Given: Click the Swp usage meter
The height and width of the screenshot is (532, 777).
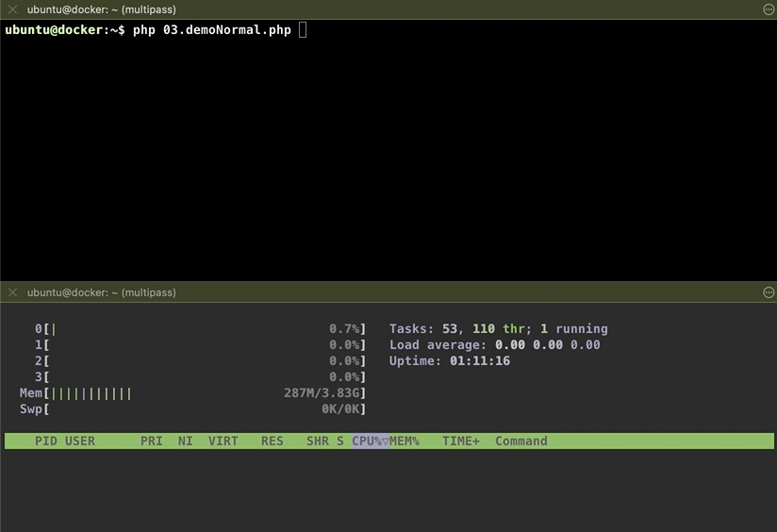Looking at the screenshot, I should tap(192, 409).
